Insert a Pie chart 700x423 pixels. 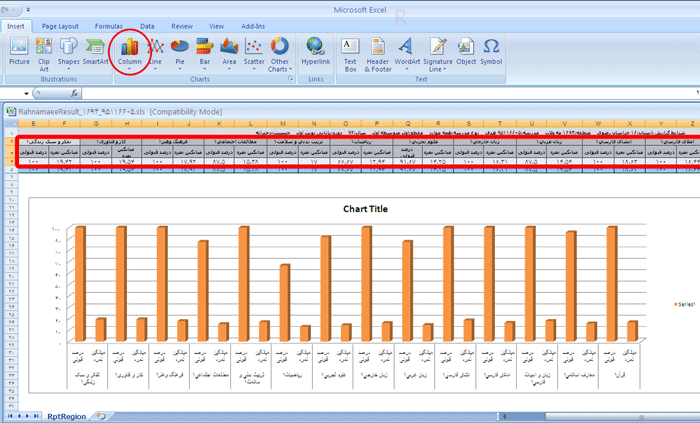tap(180, 54)
